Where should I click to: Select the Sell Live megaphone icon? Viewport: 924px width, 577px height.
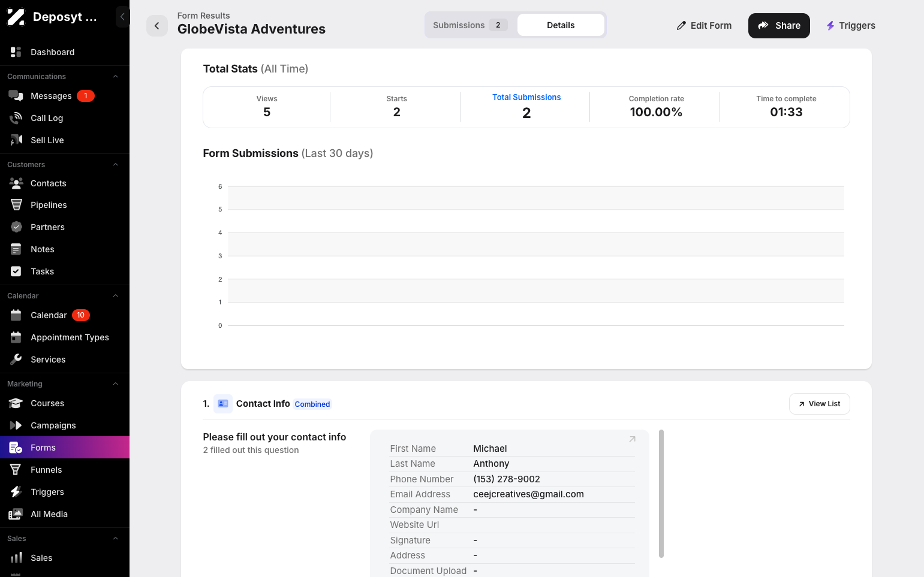tap(16, 140)
